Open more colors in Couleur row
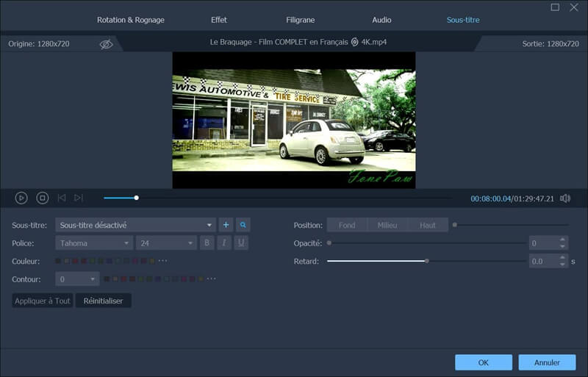This screenshot has height=377, width=588. click(x=162, y=261)
